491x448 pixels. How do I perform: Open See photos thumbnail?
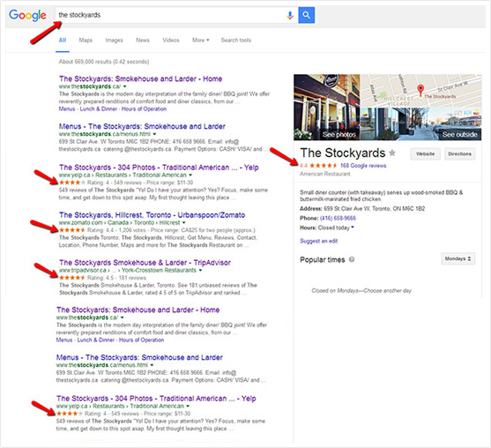(327, 107)
